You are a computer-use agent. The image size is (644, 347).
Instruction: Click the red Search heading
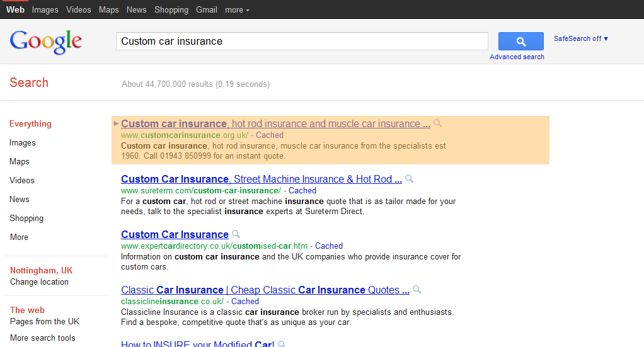tap(29, 82)
